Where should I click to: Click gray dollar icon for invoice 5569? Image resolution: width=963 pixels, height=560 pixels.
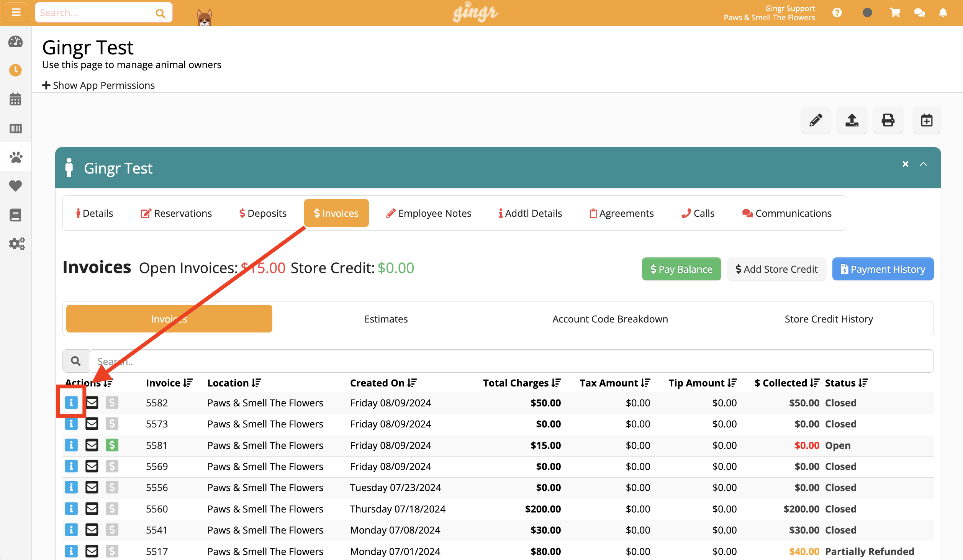tap(112, 466)
